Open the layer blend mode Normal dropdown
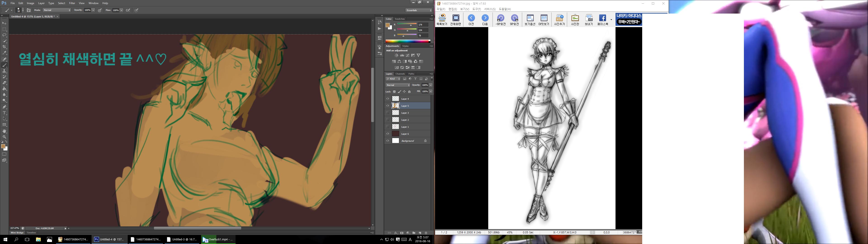 coord(398,85)
